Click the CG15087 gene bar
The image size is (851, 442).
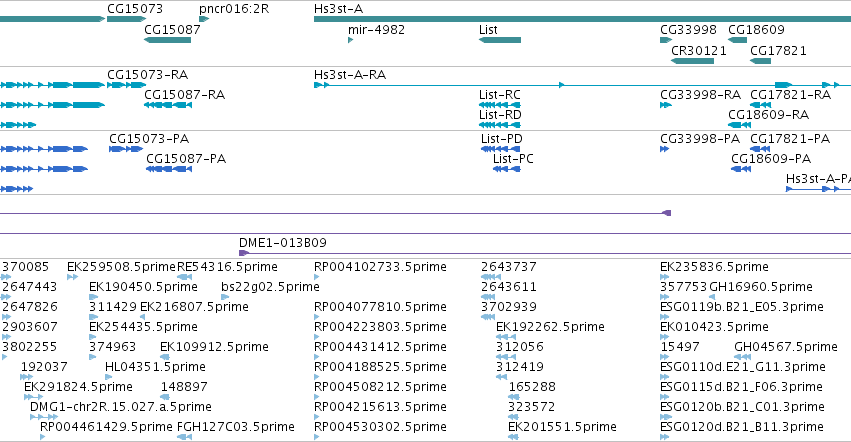[x=167, y=40]
